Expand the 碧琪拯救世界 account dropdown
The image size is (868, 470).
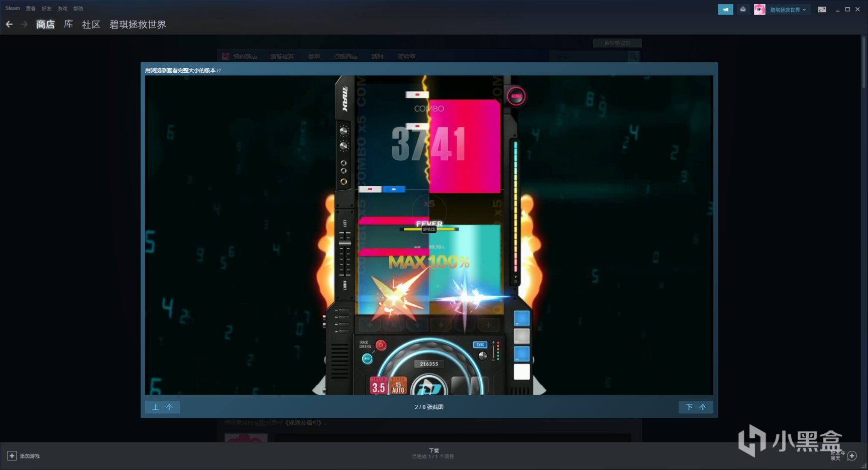pyautogui.click(x=788, y=10)
